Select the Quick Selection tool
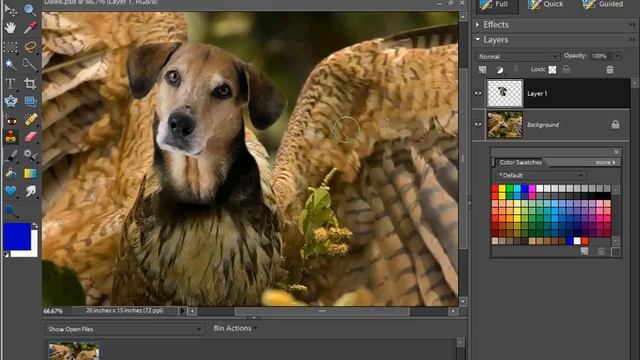Screen dimensions: 640x360 [30, 64]
